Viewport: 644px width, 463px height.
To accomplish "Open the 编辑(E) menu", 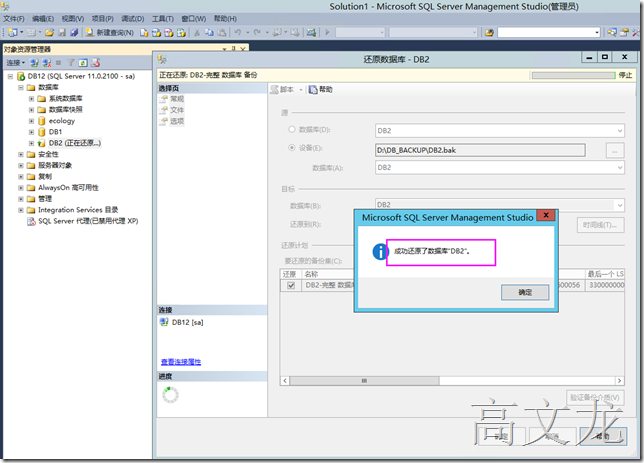I will pos(43,18).
